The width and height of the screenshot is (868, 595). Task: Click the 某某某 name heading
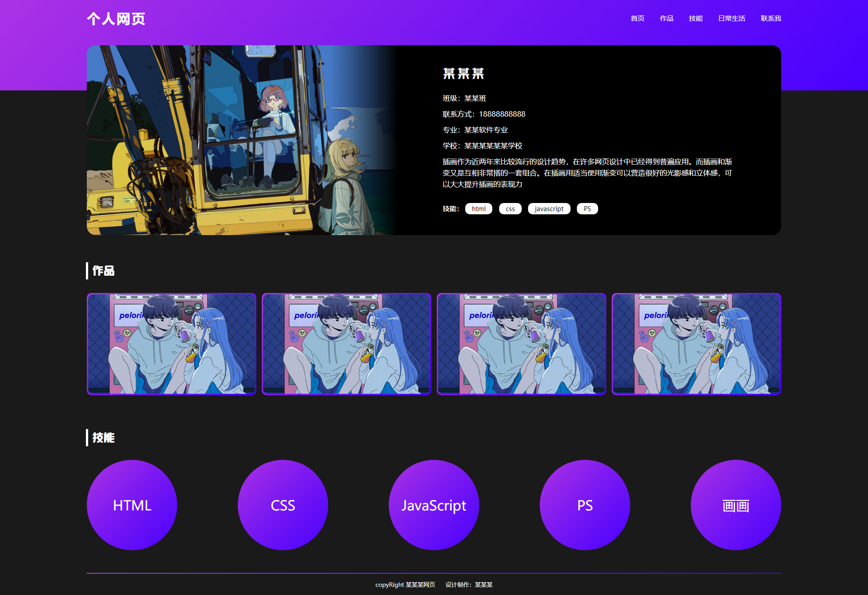[x=463, y=74]
